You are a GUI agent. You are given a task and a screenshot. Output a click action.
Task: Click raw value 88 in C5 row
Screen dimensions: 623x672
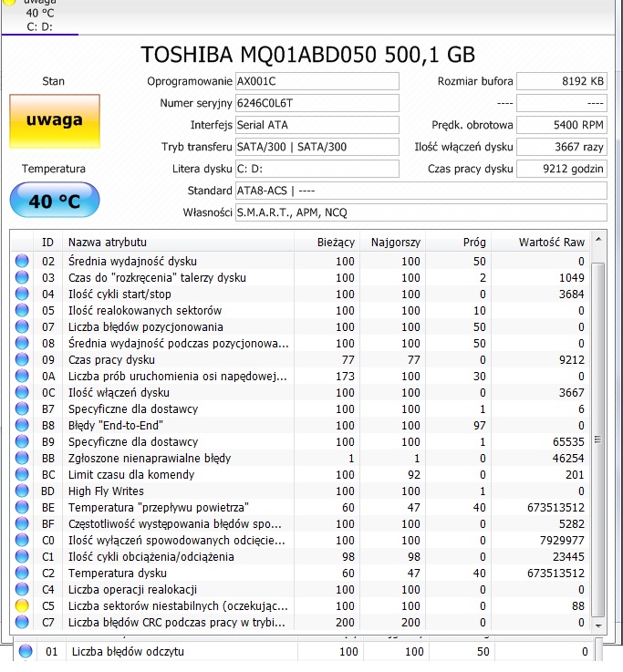point(578,606)
